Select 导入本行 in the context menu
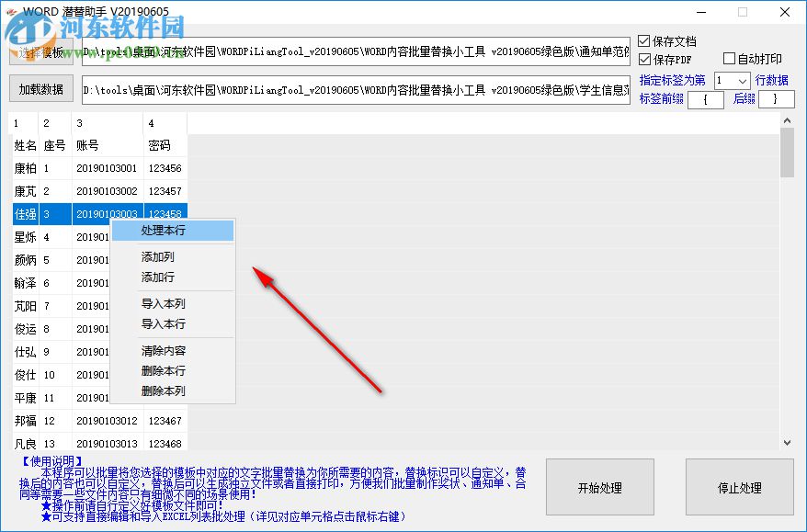This screenshot has height=532, width=807. 163,326
